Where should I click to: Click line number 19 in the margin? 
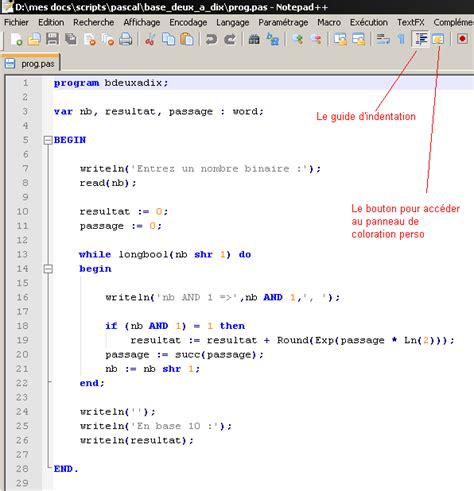pyautogui.click(x=22, y=340)
